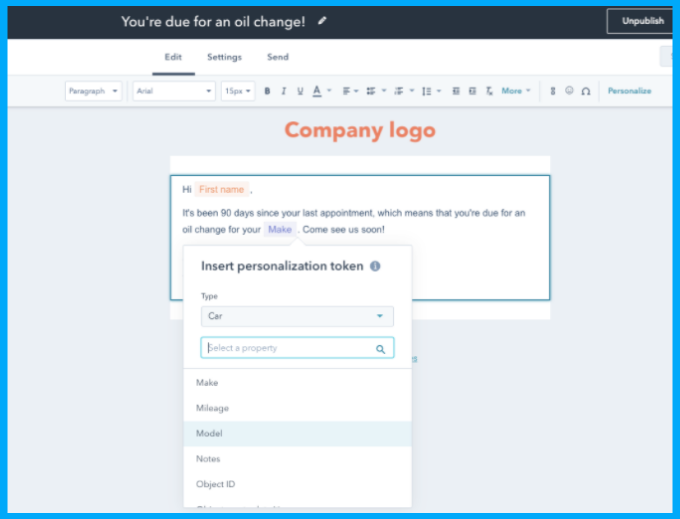680x519 pixels.
Task: Open the text color picker
Action: tap(319, 91)
